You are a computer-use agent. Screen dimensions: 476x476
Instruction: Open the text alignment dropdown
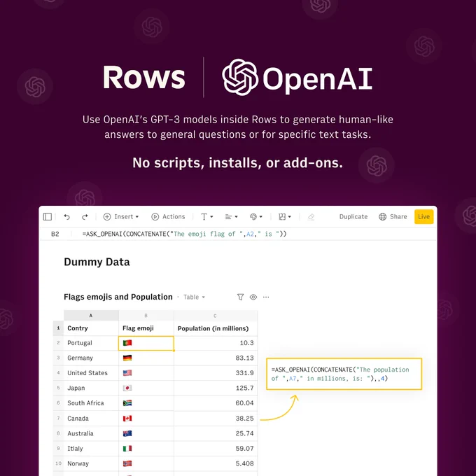pos(231,217)
